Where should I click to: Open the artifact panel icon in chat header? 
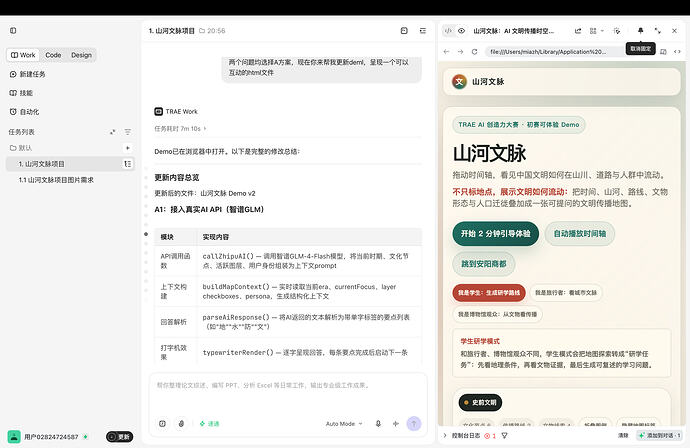(404, 30)
